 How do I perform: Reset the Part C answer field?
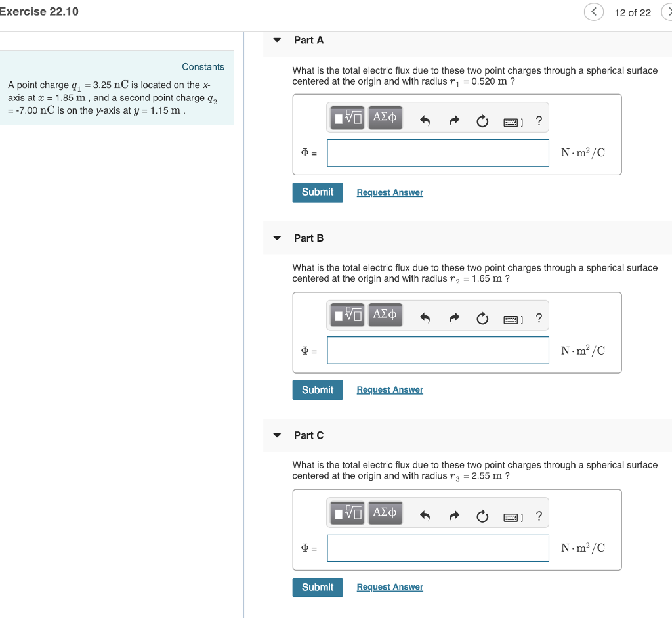pos(482,516)
